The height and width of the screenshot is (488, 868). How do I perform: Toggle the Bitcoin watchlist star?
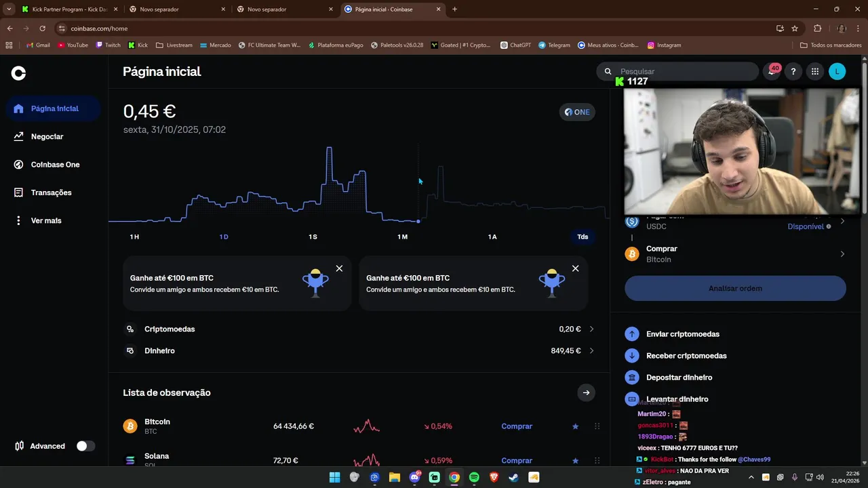pyautogui.click(x=575, y=426)
